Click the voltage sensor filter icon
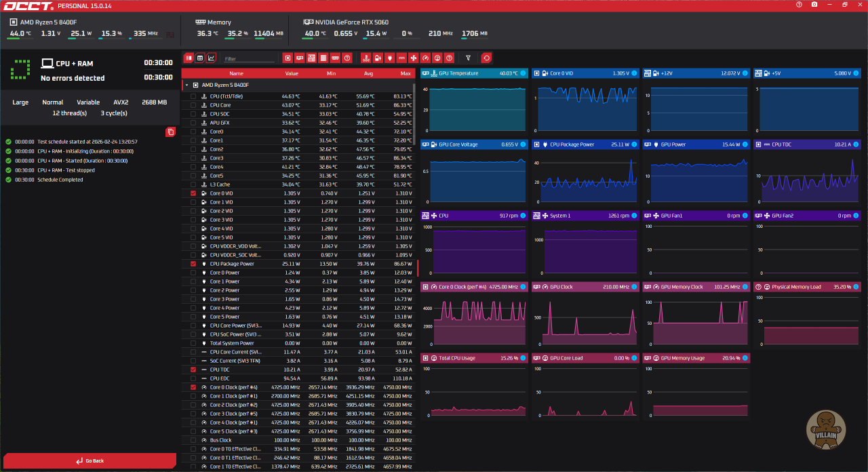 pos(378,58)
